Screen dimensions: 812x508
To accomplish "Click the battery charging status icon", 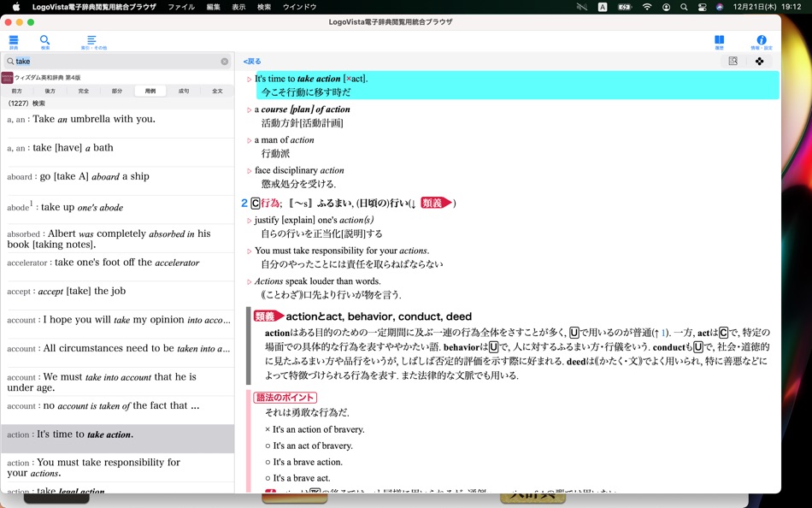I will point(625,7).
